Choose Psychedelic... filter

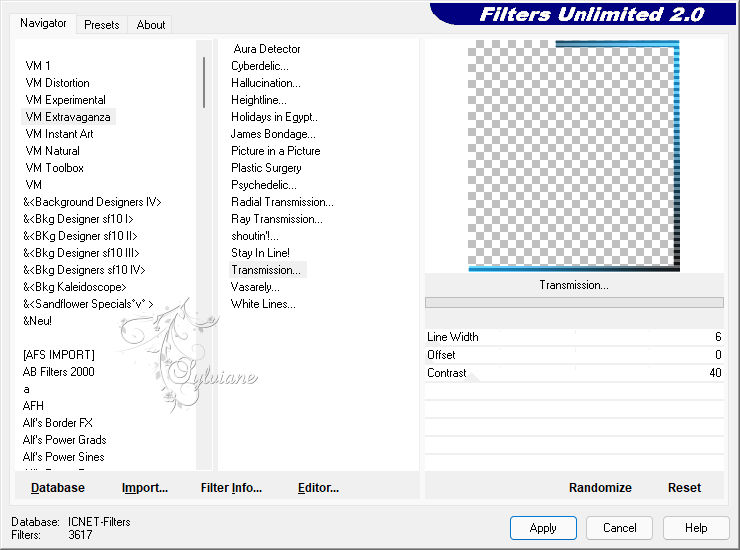coord(263,185)
